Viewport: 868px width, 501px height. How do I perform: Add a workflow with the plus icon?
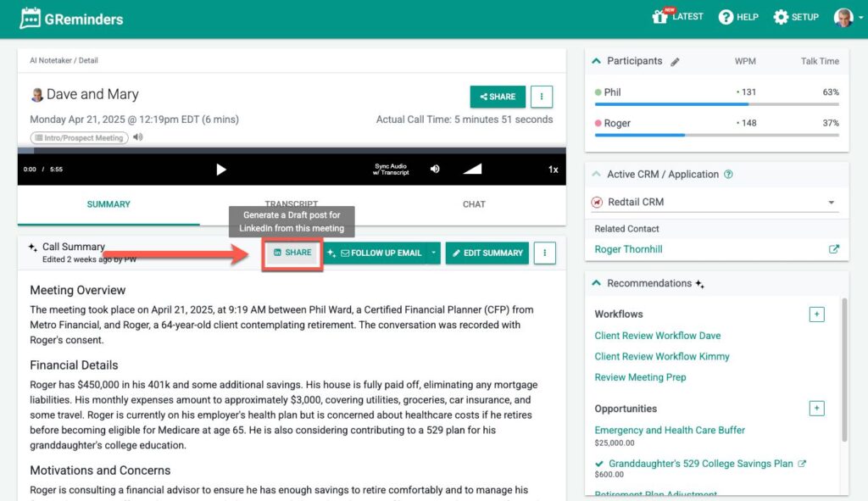[816, 315]
